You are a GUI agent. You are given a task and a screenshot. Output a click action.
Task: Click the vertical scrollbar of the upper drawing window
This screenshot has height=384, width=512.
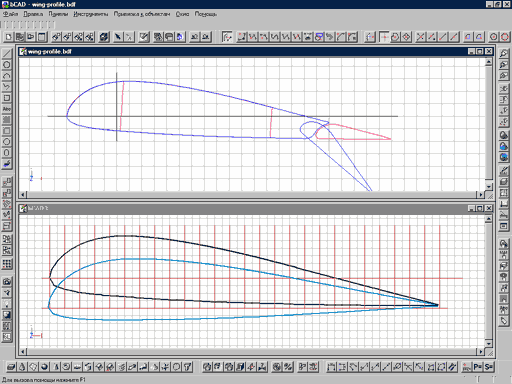pyautogui.click(x=489, y=124)
